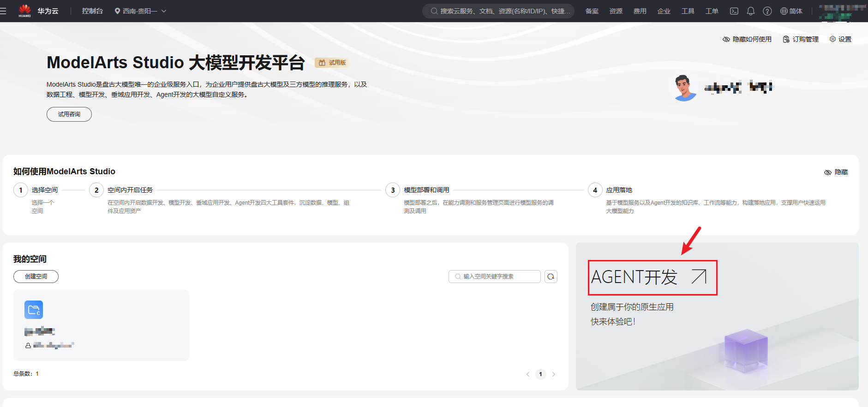Select step 4 应用落地
Viewport: 868px width, 407px height.
(x=611, y=190)
